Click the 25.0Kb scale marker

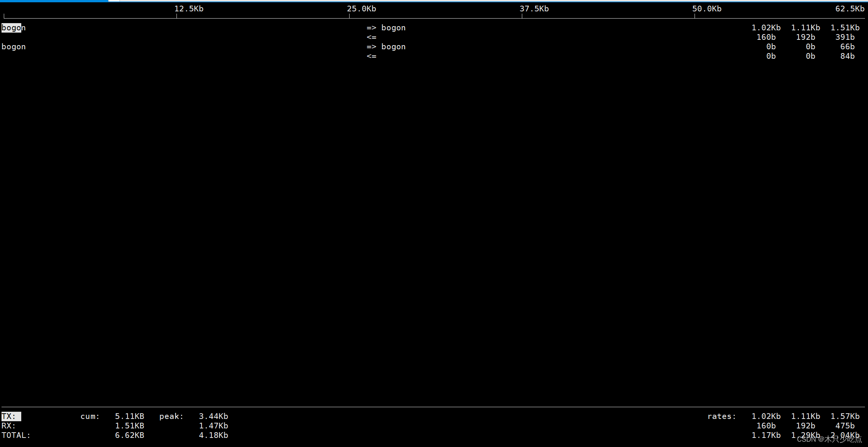pyautogui.click(x=361, y=8)
